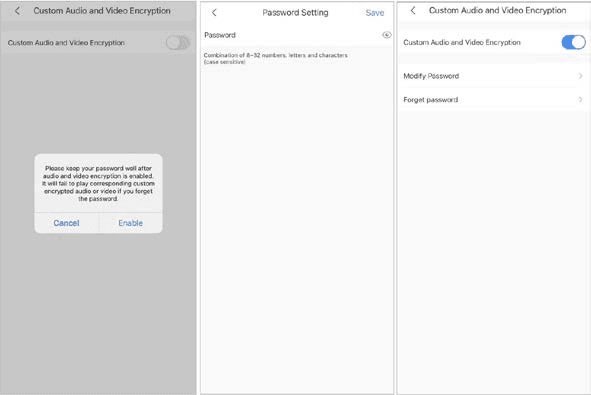Select the encryption label beside the blue switch

coord(462,43)
